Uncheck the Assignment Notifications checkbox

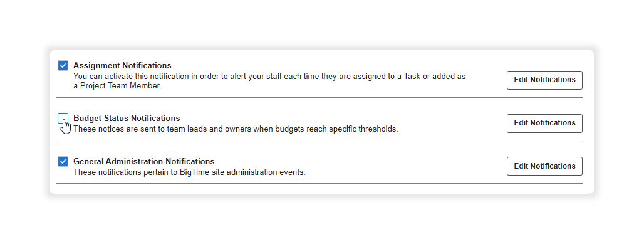point(63,65)
